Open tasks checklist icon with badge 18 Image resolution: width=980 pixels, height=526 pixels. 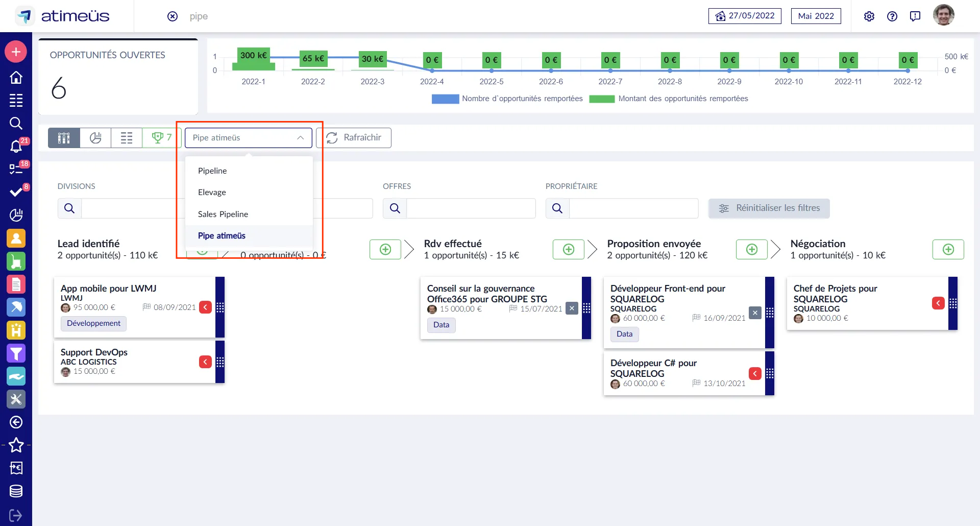pos(16,169)
